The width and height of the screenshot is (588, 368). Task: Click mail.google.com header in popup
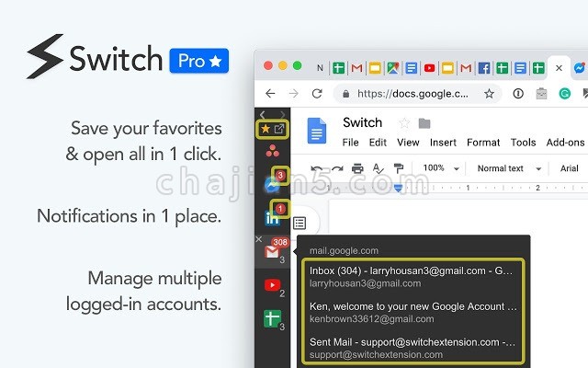coord(344,250)
